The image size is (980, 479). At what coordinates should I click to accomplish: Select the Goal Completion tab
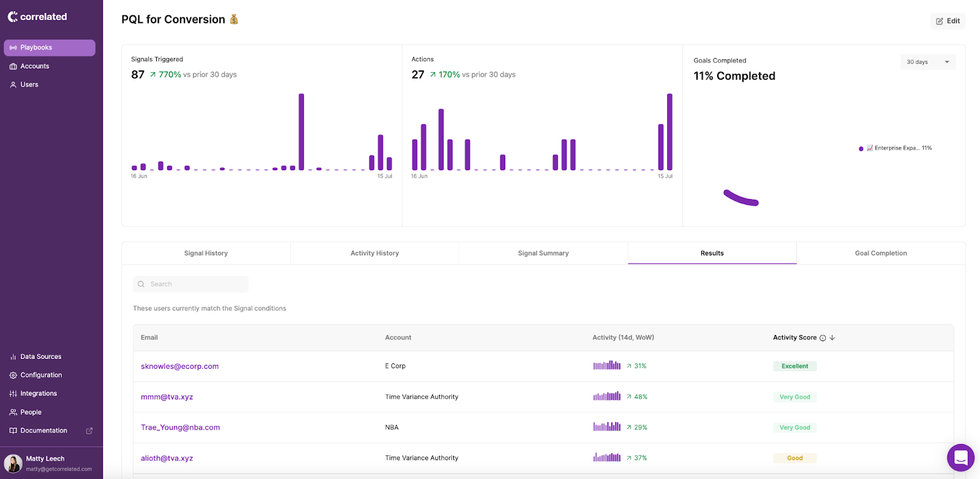point(880,253)
